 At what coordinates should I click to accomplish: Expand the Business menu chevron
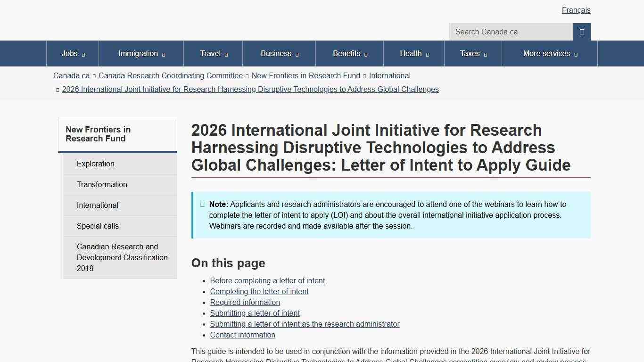(297, 54)
